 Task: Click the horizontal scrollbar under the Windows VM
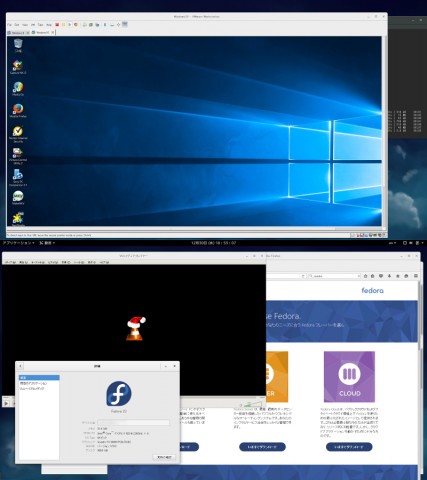pyautogui.click(x=193, y=229)
